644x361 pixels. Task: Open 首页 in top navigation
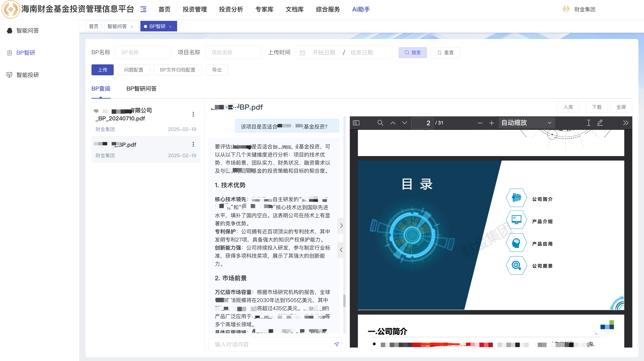click(x=164, y=9)
